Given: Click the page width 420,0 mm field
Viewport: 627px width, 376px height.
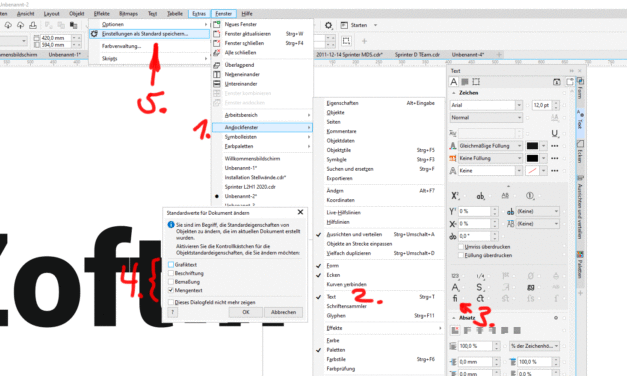Looking at the screenshot, I should click(x=56, y=38).
